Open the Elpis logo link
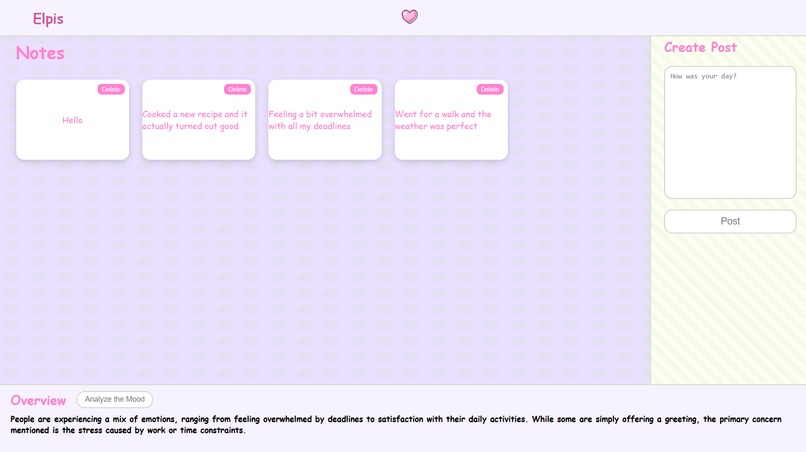Screen dimensions: 806x452 [48, 19]
